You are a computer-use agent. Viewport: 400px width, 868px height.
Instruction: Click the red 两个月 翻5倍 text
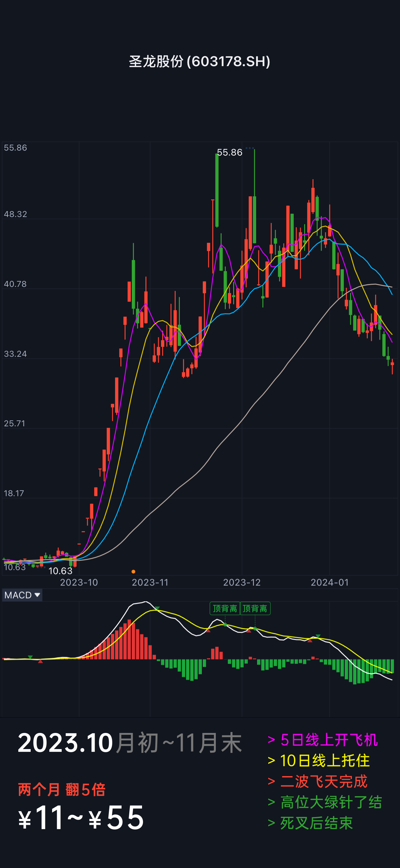(x=62, y=789)
